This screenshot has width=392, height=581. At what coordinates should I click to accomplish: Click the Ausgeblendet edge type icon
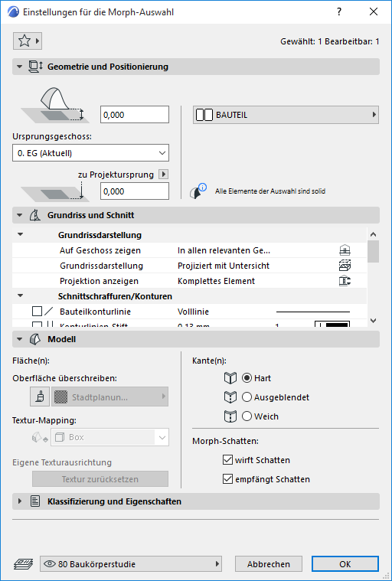(x=230, y=397)
